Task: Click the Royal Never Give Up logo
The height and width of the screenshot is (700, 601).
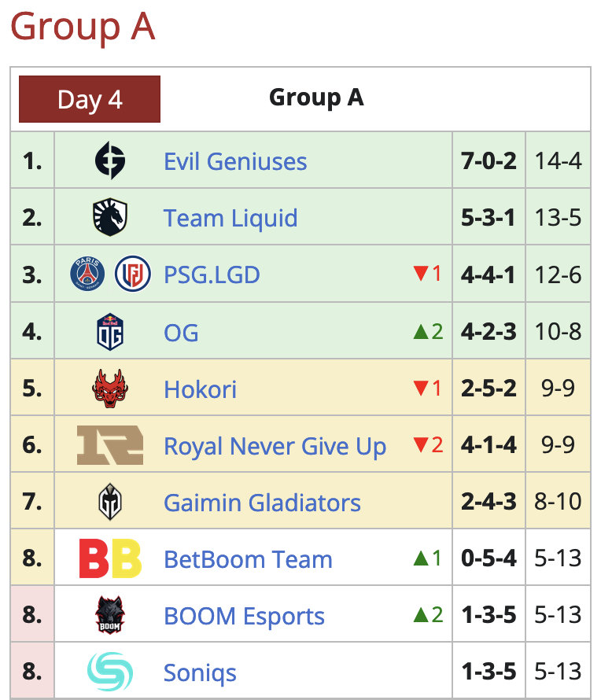Action: (x=109, y=445)
